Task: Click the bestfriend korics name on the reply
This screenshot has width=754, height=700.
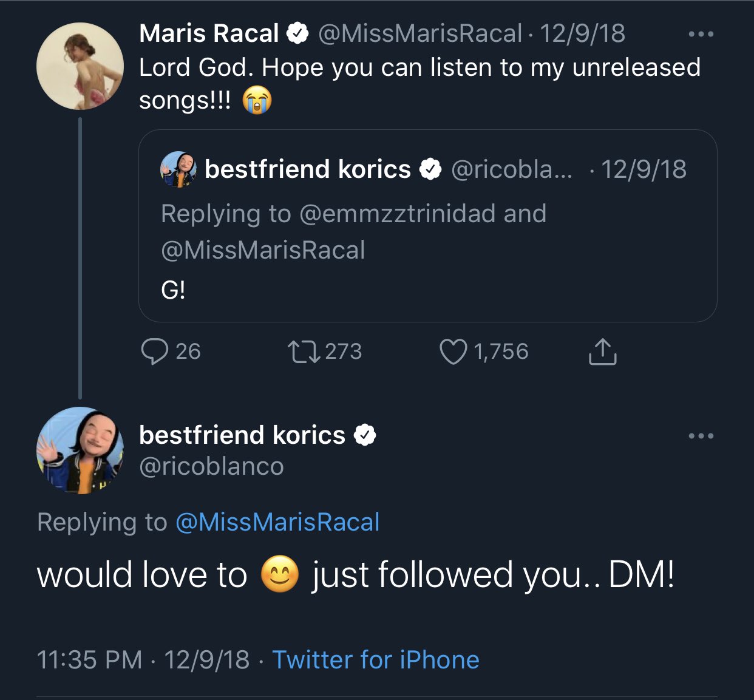Action: coord(242,435)
